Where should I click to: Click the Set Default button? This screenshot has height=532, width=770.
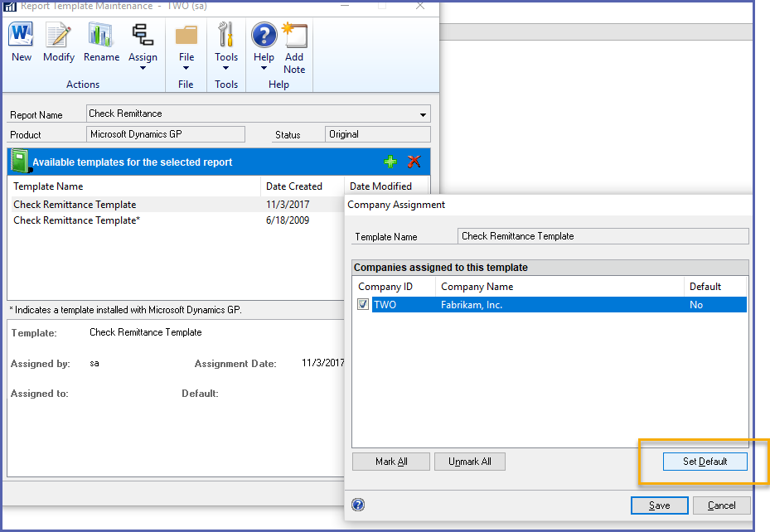pos(705,462)
